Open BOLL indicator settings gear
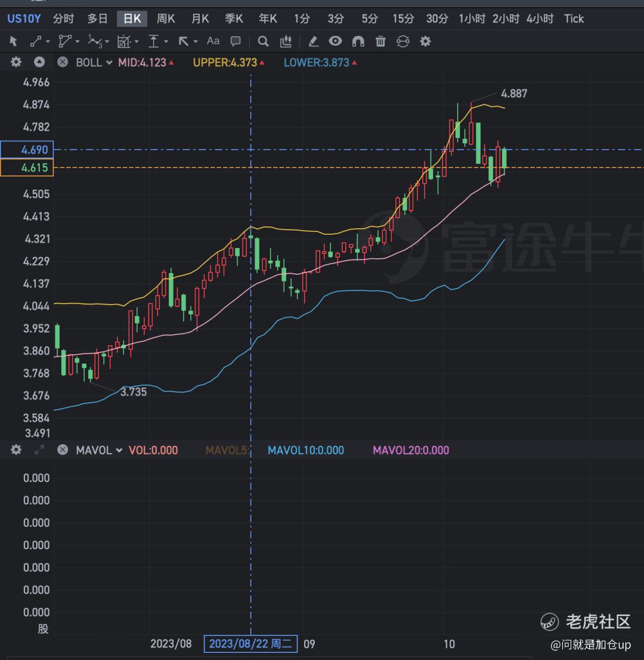The width and height of the screenshot is (644, 660). tap(16, 62)
